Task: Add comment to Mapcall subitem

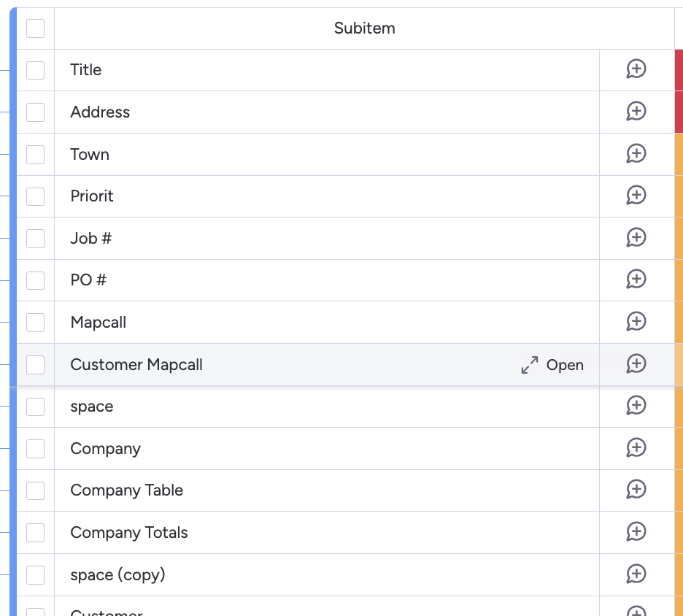Action: coord(636,322)
